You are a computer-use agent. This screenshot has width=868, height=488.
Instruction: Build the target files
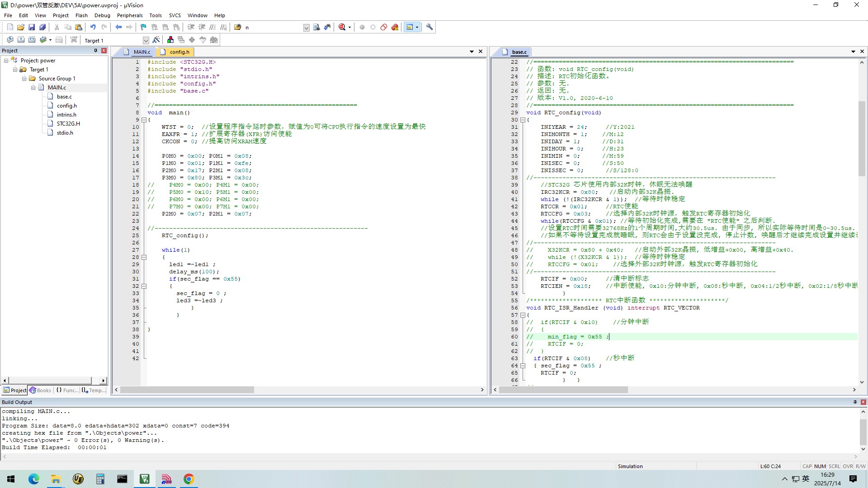pos(21,40)
